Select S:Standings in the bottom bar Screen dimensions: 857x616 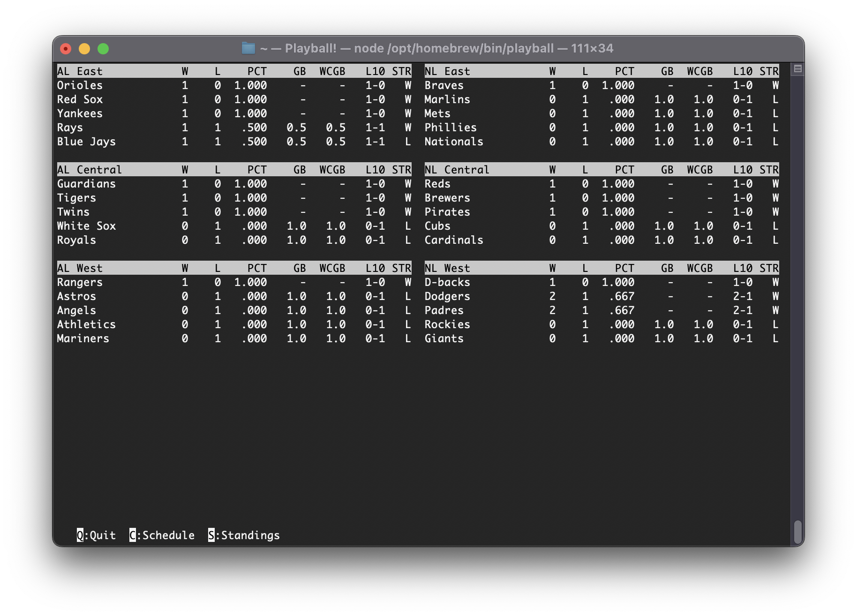pyautogui.click(x=244, y=535)
